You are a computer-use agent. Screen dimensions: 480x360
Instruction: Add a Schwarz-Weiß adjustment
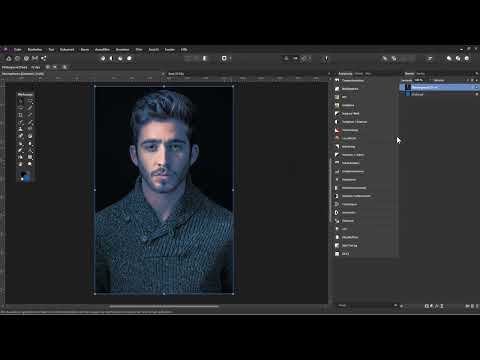365,114
